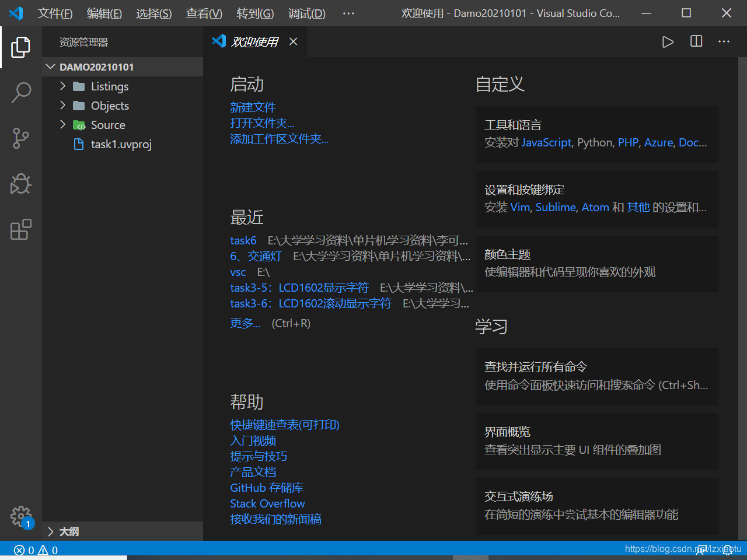Click 添加工作区文件夹... link

click(x=279, y=139)
